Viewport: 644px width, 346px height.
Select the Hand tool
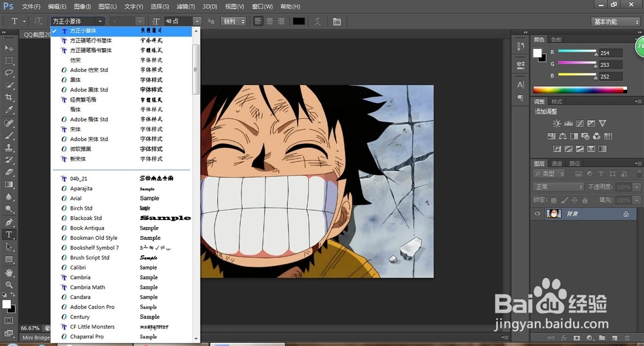(8, 272)
